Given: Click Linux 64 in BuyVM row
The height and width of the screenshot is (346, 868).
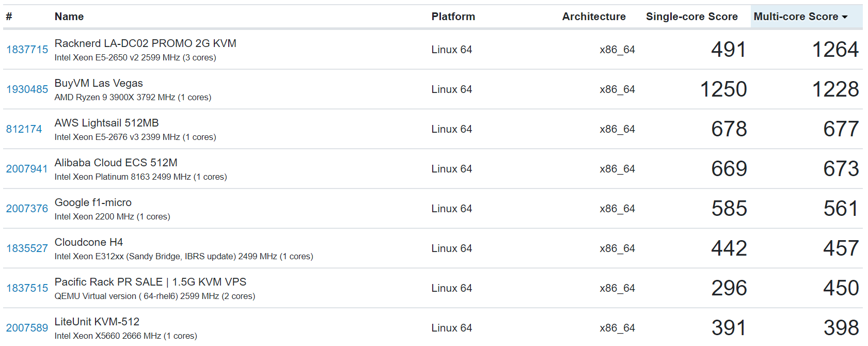Looking at the screenshot, I should point(452,89).
